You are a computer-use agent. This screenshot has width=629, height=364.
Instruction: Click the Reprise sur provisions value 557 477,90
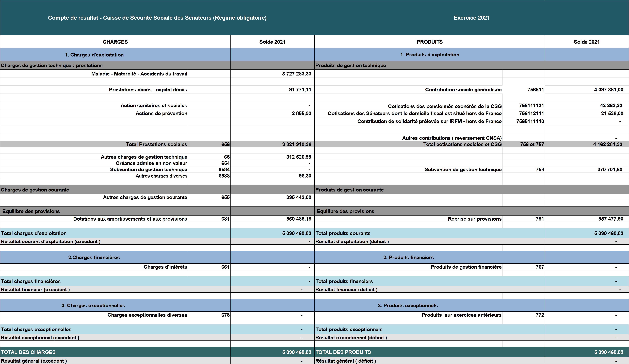pyautogui.click(x=610, y=219)
